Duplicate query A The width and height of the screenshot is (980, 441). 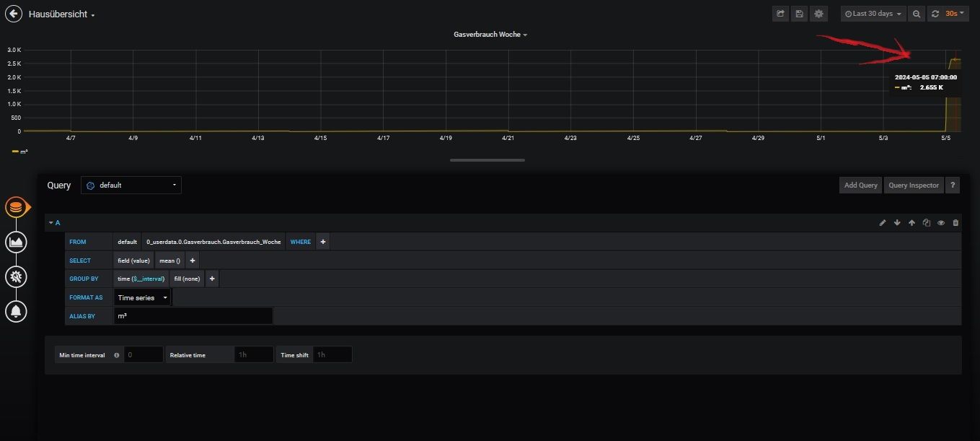point(927,223)
